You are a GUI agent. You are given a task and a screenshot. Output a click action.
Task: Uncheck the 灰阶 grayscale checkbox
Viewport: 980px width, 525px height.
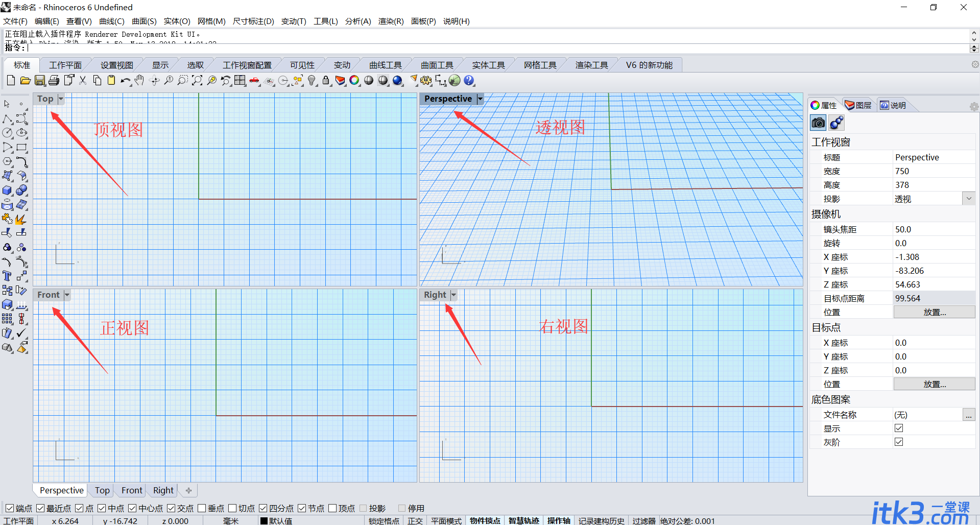pos(899,442)
